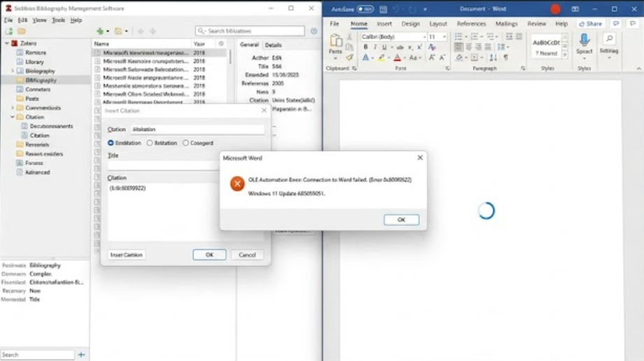The width and height of the screenshot is (644, 361).
Task: Toggle Bold formatting in Word ribbon
Action: [x=365, y=48]
